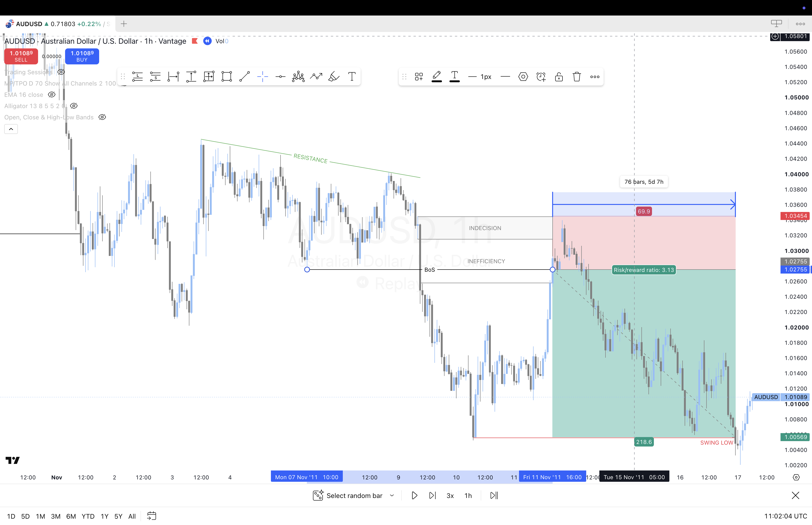Step replay forward one bar
The image size is (812, 525).
click(432, 495)
